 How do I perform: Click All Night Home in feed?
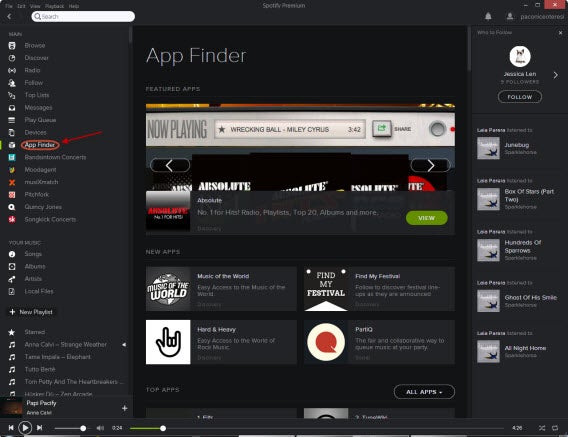pyautogui.click(x=525, y=348)
